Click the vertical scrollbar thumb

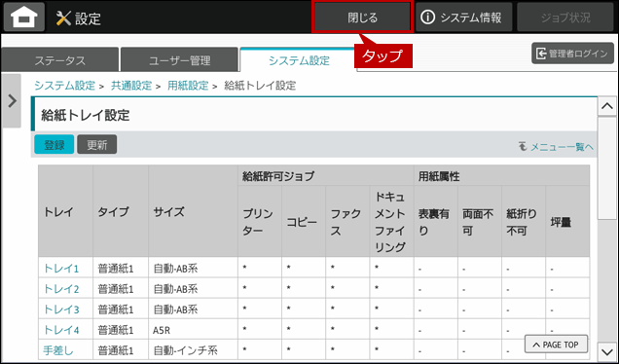pos(607,167)
